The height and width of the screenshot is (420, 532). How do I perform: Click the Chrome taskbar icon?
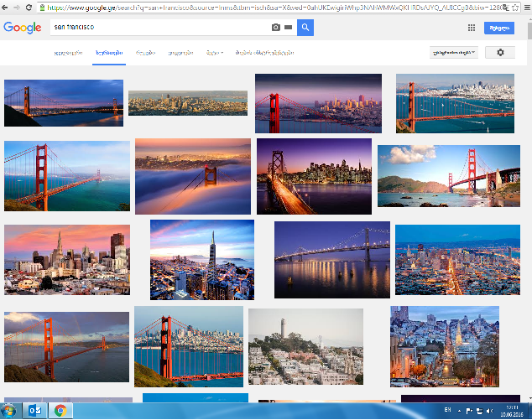pos(60,411)
